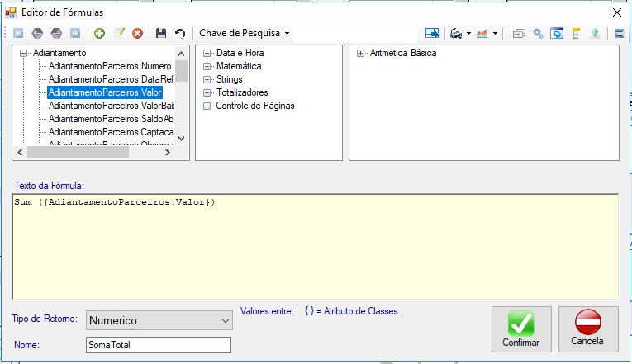
Task: Click the field list horizontal scrollbar
Action: click(x=93, y=152)
